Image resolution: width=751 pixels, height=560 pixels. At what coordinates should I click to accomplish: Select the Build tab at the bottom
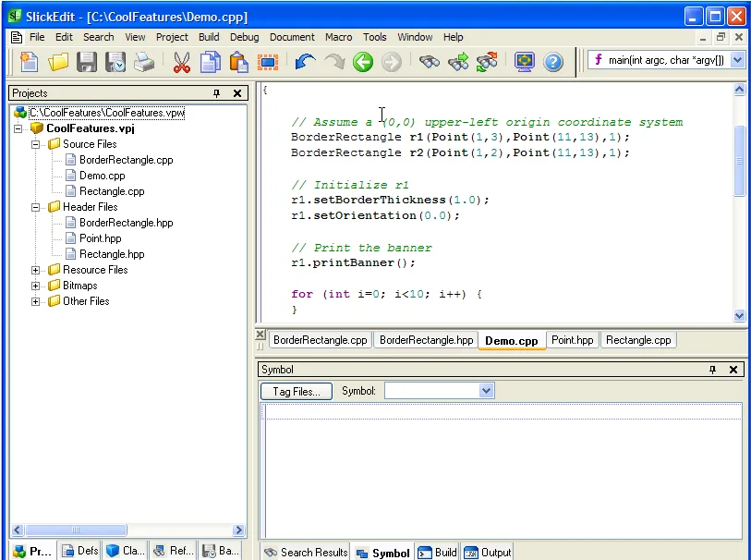coord(436,552)
